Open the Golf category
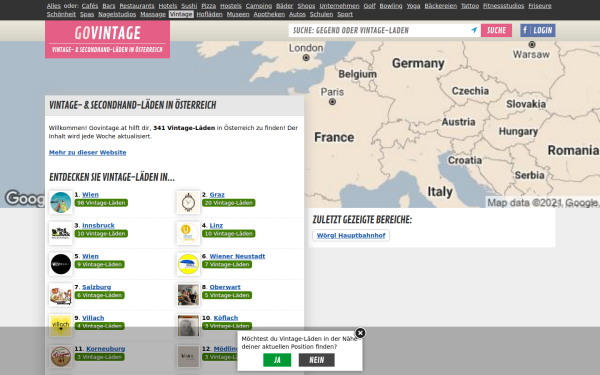 [369, 6]
